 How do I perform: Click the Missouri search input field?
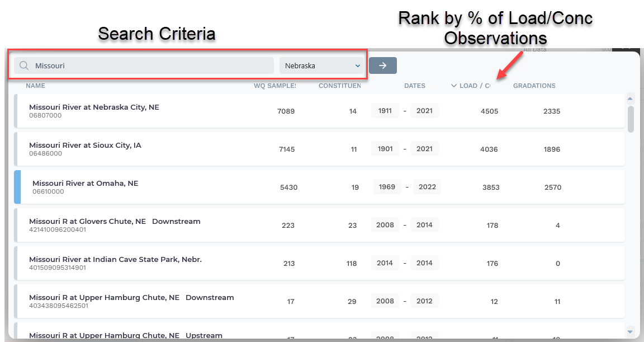click(x=151, y=65)
